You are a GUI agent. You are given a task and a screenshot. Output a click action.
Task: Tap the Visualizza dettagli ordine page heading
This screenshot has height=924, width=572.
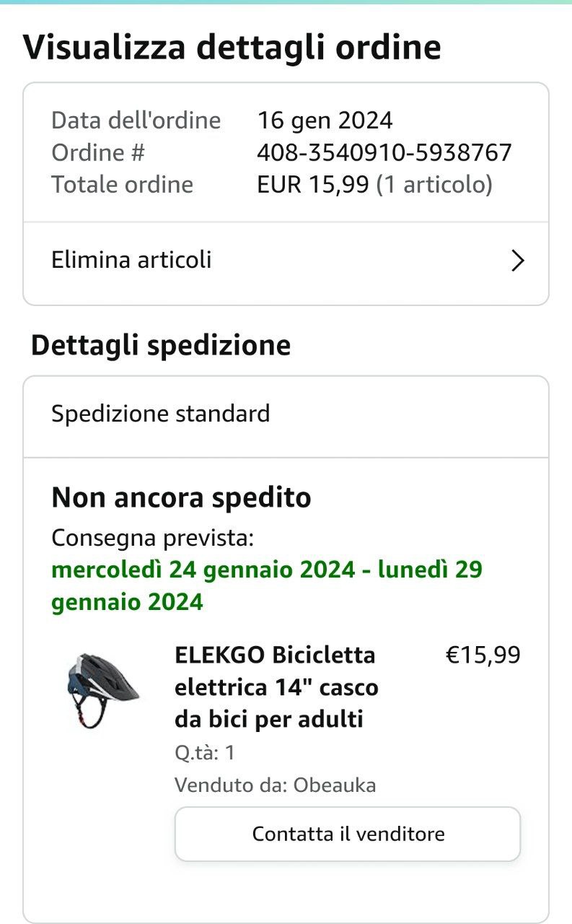click(232, 48)
